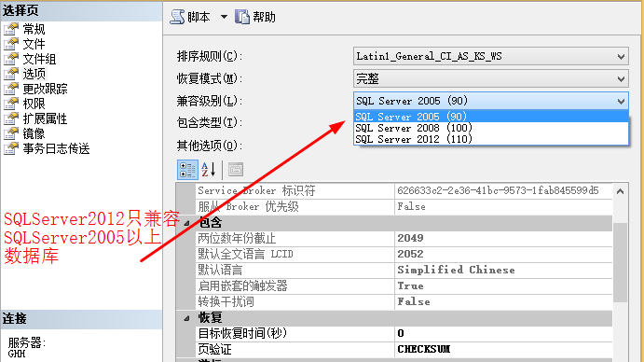
Task: Open the 恢复模式 recovery model dropdown
Action: pos(491,78)
